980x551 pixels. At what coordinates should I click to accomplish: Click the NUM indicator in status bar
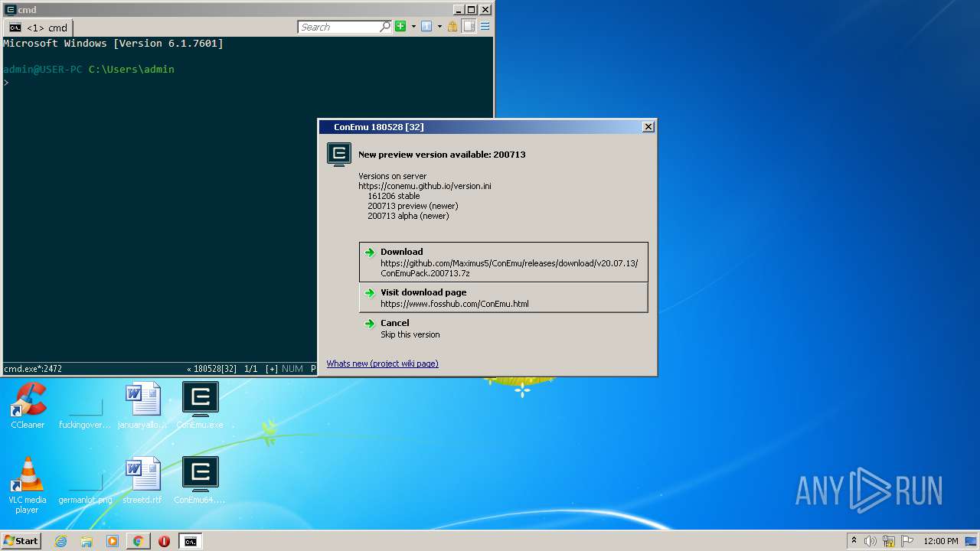point(292,369)
